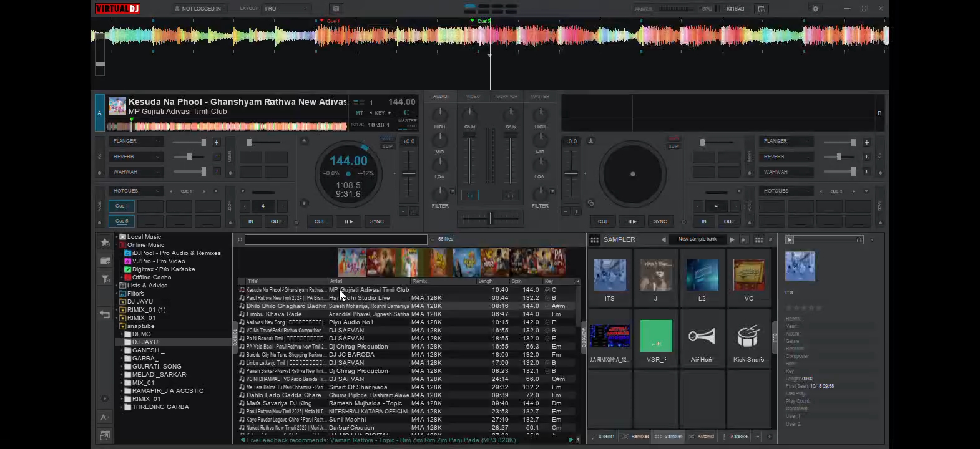The width and height of the screenshot is (980, 449).
Task: Click the plus button beside FLANGER on deck A
Action: tap(217, 142)
